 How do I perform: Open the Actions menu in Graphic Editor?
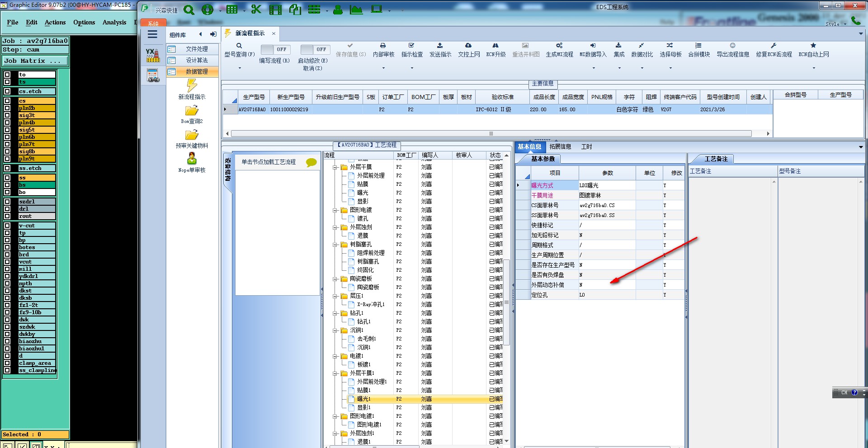55,22
